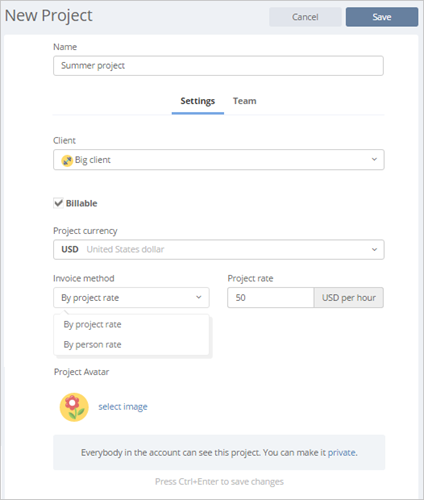
Task: Click the Project rate field showing 50
Action: point(270,297)
